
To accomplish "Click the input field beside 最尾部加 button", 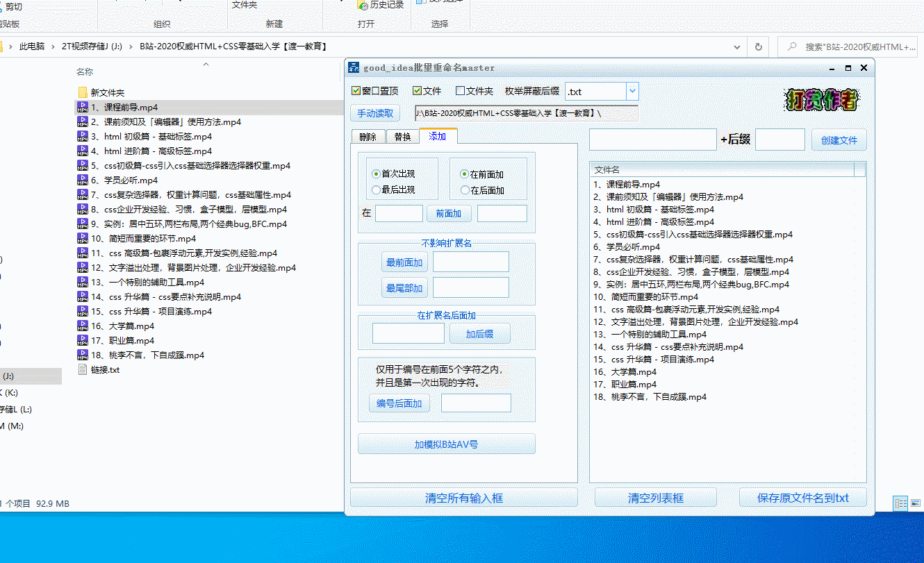I will coord(471,287).
